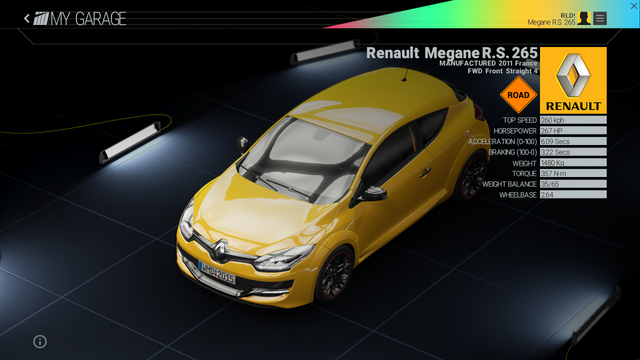640x360 pixels.
Task: Click the orange ROAD class badge
Action: pos(518,95)
